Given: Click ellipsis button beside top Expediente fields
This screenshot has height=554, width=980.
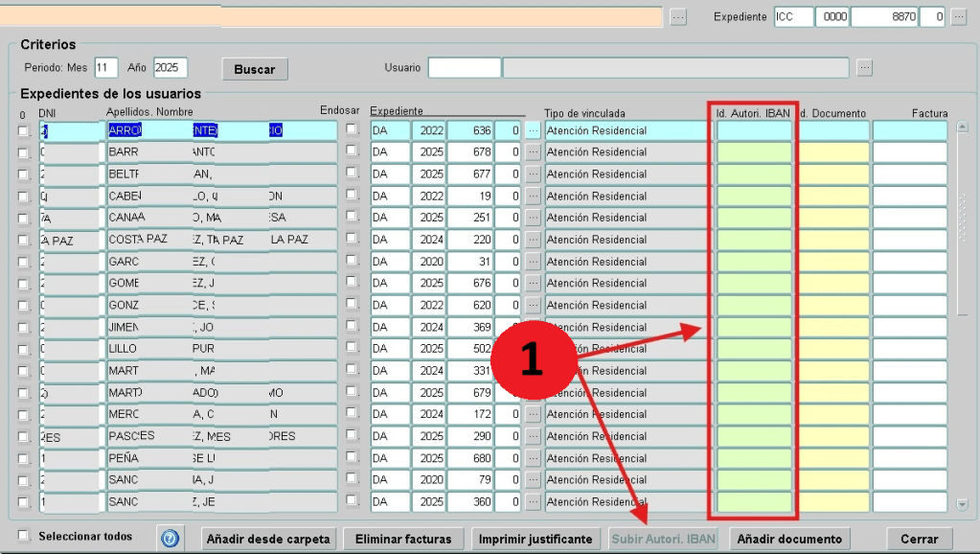Looking at the screenshot, I should click(958, 17).
